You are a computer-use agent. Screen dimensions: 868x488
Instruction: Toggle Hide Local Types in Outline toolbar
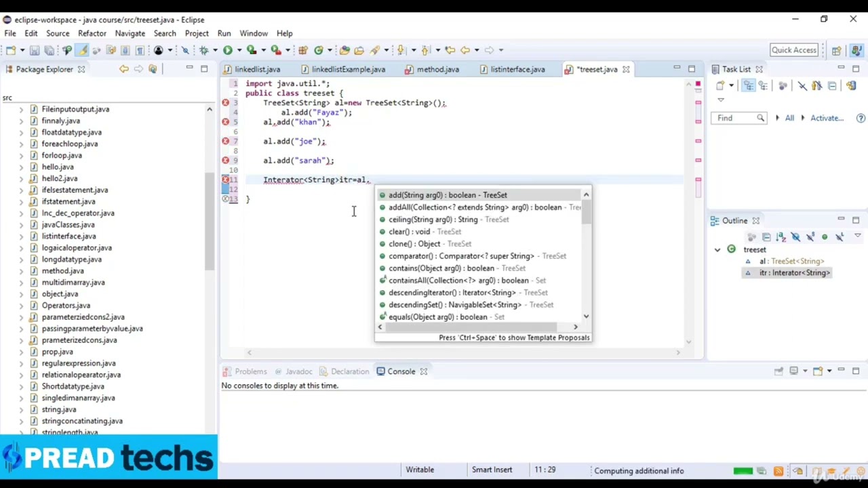point(840,237)
